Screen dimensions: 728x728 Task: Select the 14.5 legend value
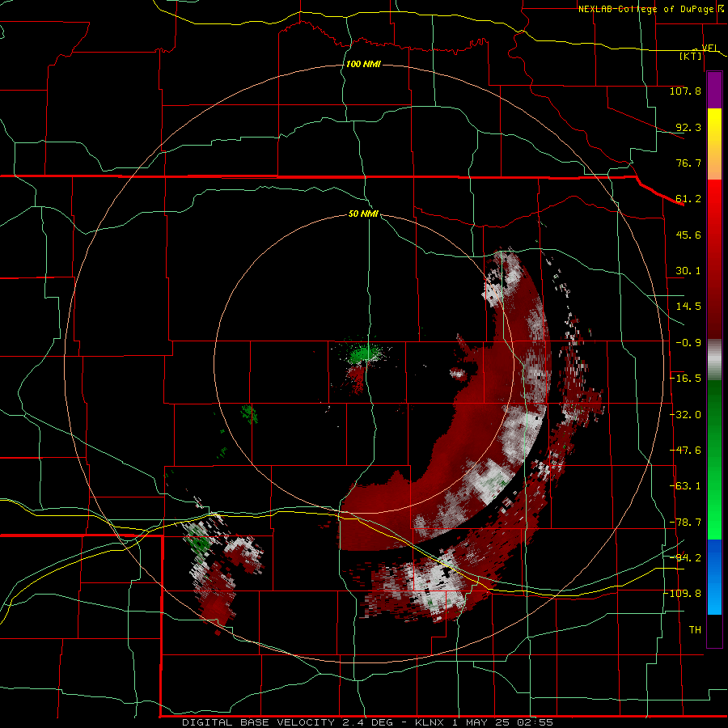tap(688, 307)
